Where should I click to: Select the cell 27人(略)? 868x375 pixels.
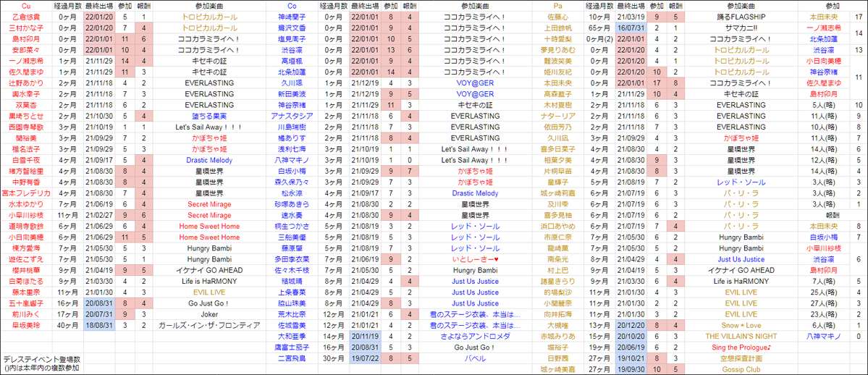tap(824, 303)
